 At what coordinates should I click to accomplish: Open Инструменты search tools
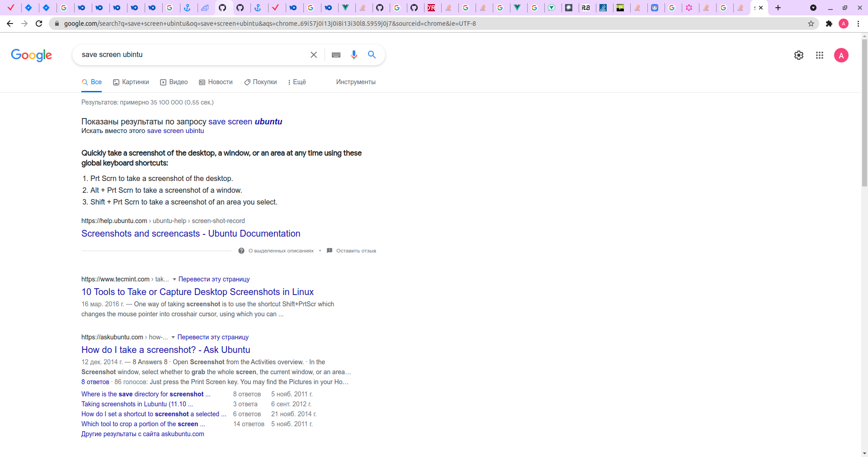pyautogui.click(x=356, y=82)
